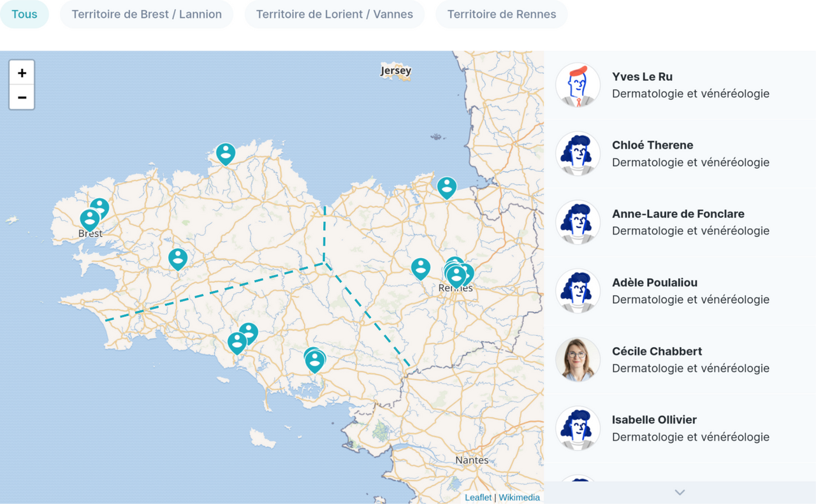This screenshot has height=504, width=816.
Task: Open Adèle Poulaliou's avatar
Action: tap(578, 291)
